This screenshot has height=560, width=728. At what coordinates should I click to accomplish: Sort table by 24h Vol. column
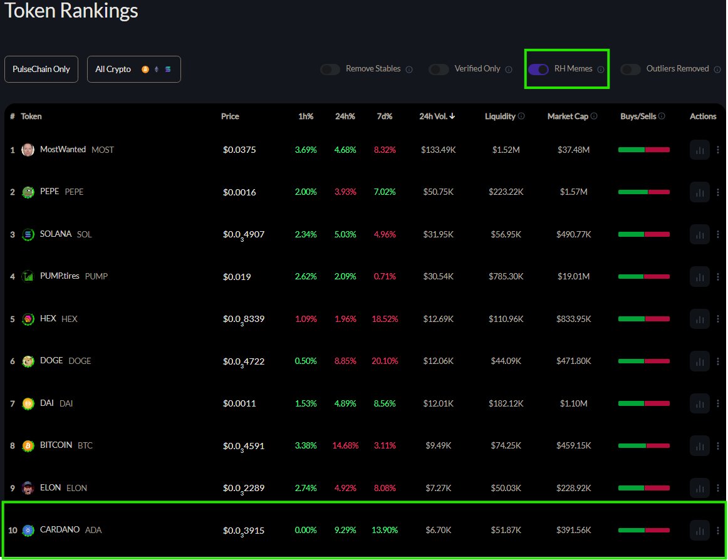click(x=437, y=116)
